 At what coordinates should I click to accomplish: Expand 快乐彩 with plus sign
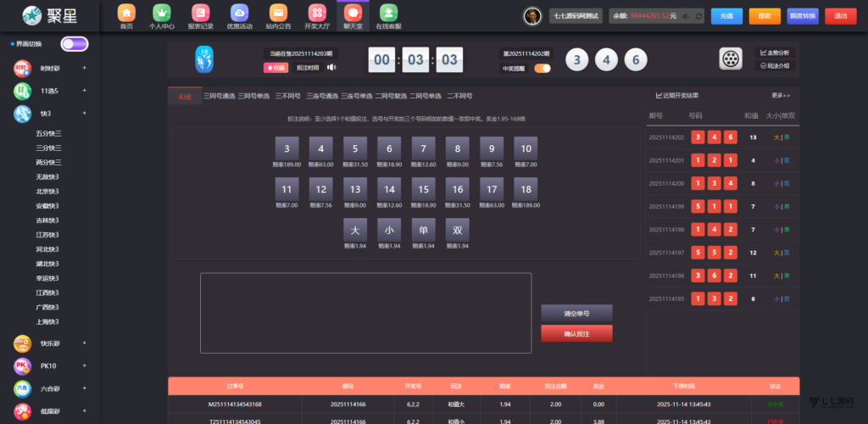point(85,343)
